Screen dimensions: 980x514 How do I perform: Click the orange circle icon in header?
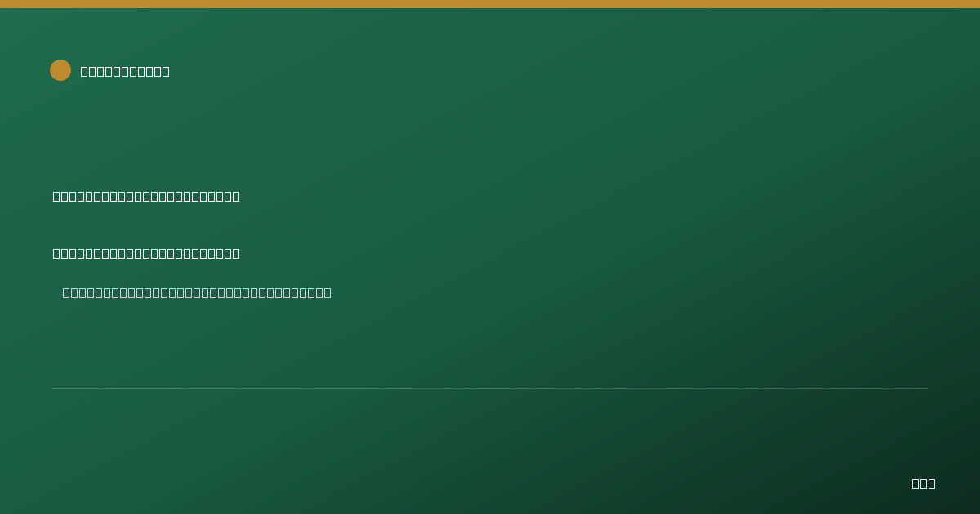(x=60, y=70)
